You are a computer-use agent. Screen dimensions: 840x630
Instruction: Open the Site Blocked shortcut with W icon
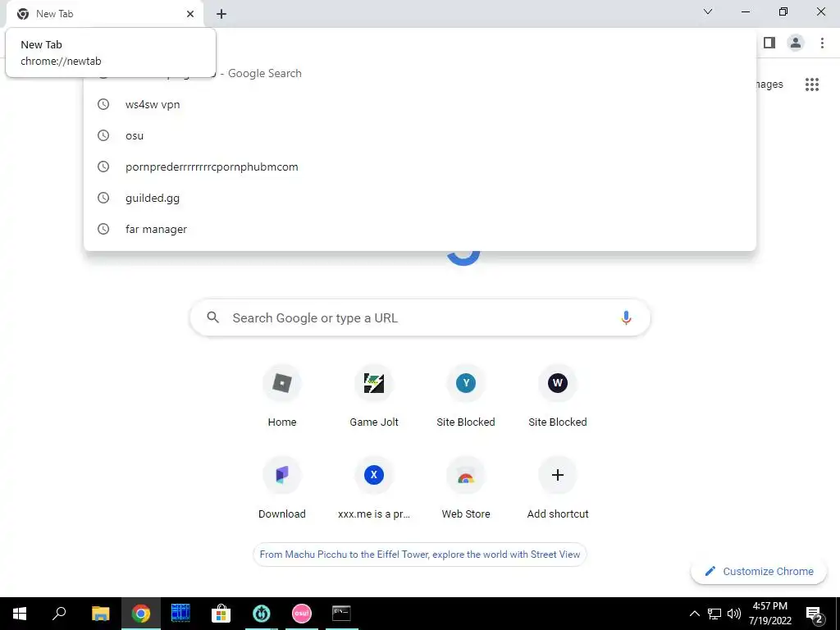tap(558, 396)
